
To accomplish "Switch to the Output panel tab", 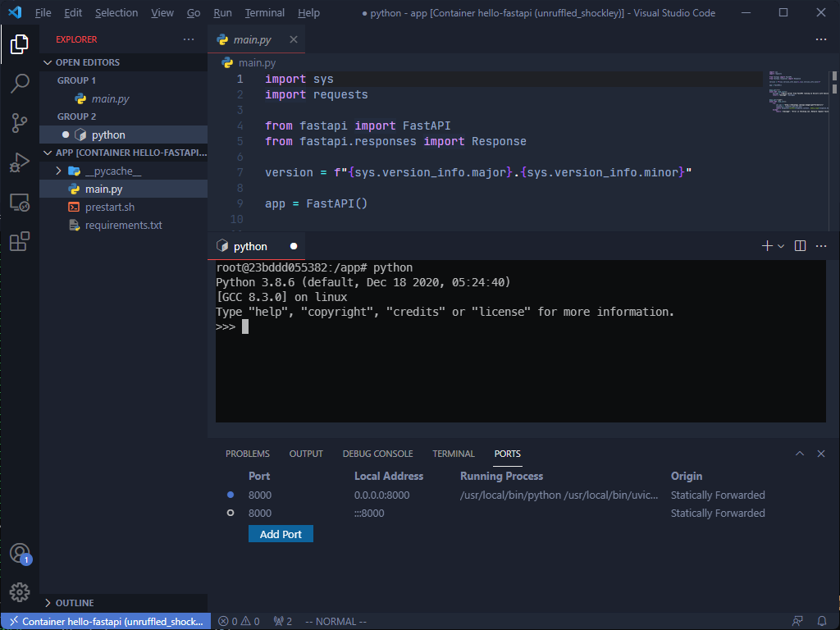I will [306, 454].
